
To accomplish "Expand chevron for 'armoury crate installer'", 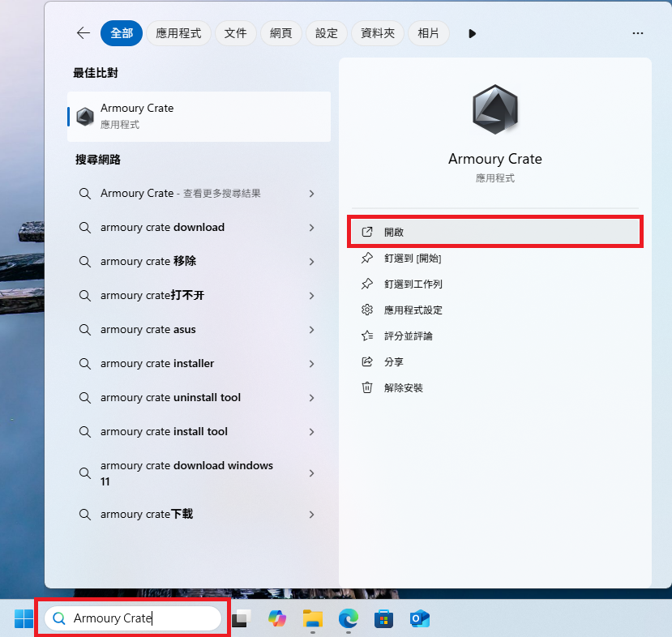I will click(x=311, y=364).
